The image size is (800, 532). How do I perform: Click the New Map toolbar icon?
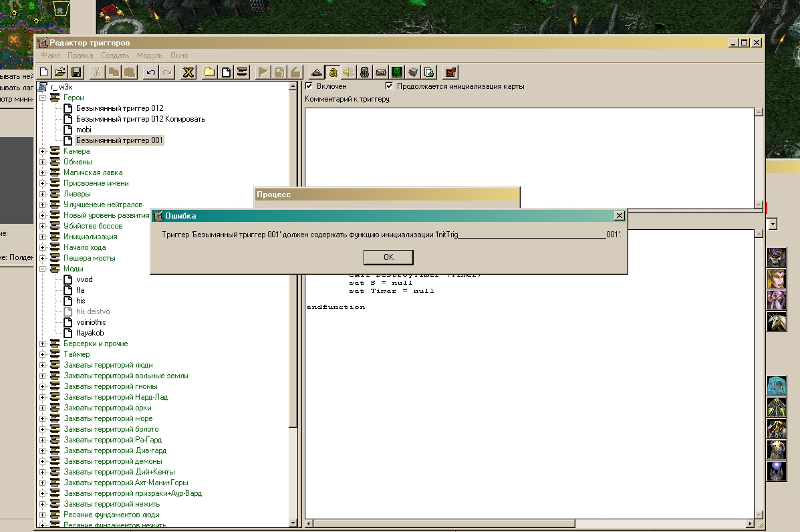44,72
